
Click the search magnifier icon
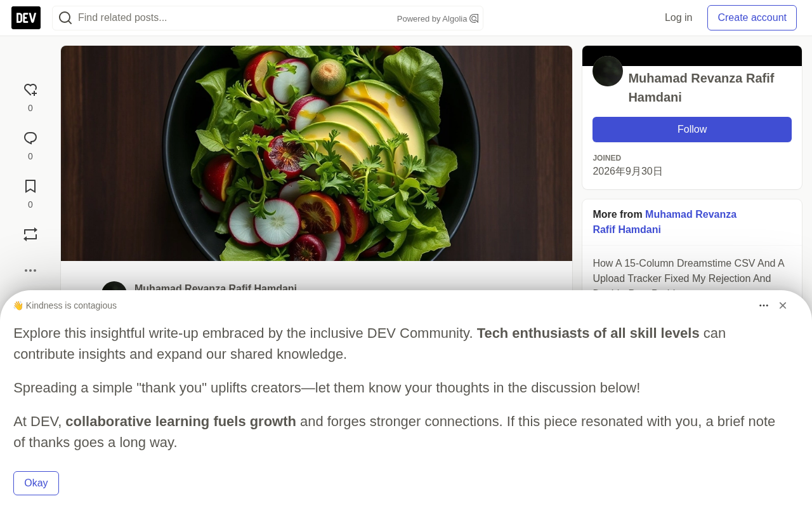pos(65,18)
